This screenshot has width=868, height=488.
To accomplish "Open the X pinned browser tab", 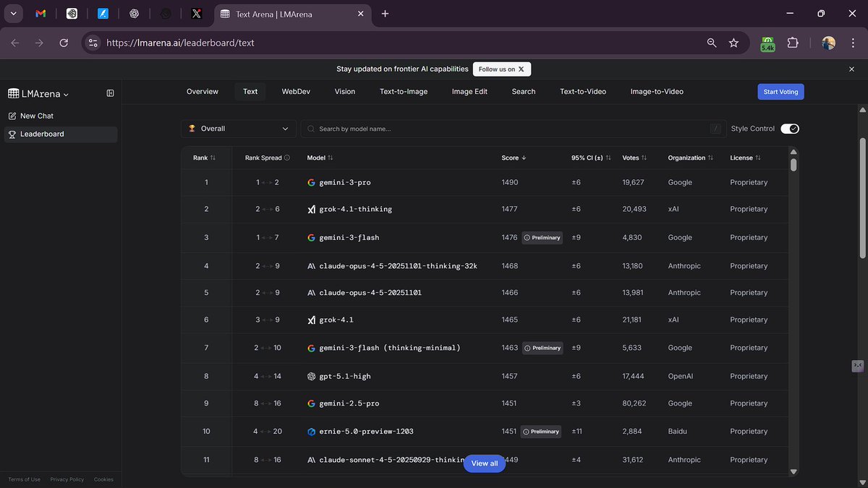I will point(196,14).
